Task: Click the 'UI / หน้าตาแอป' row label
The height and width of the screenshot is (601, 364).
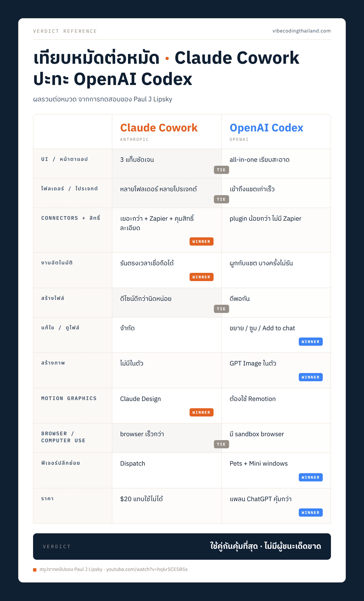Action: click(x=65, y=159)
